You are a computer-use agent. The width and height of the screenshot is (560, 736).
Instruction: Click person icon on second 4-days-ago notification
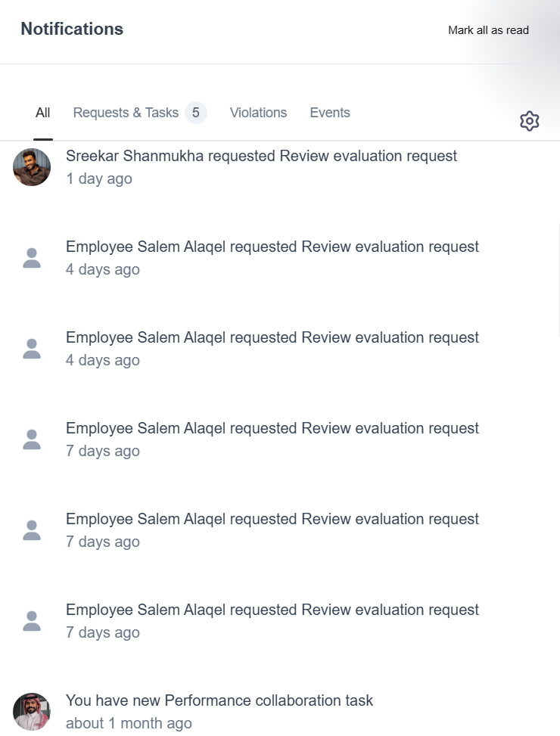32,349
